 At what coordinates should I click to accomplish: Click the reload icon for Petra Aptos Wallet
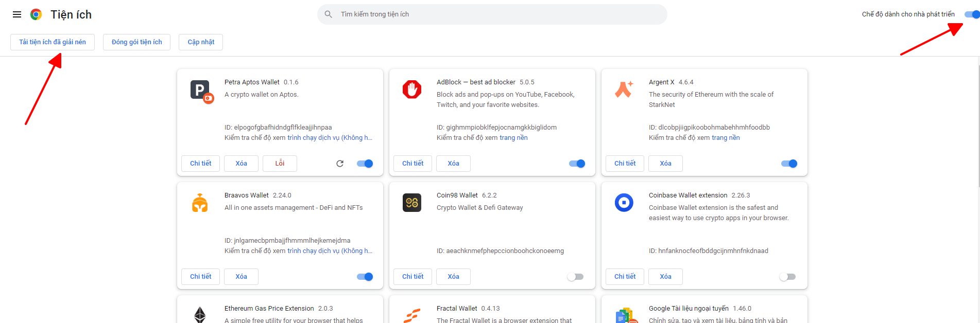coord(340,164)
